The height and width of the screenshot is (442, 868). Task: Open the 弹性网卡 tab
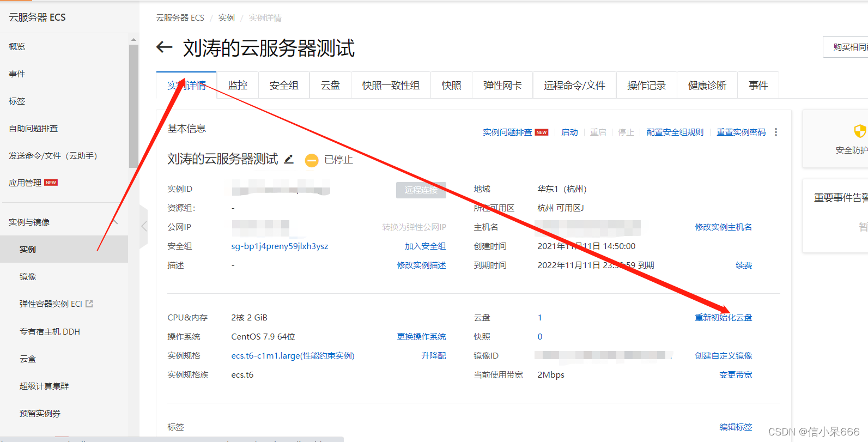(502, 85)
